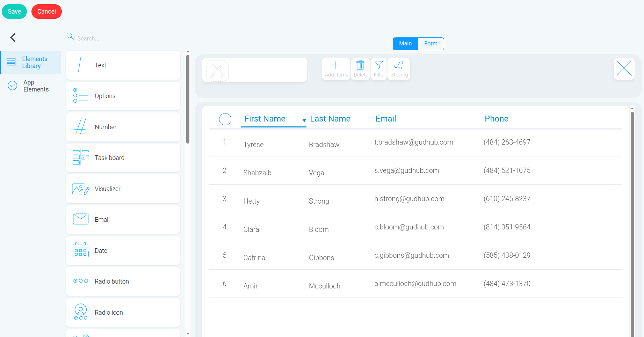Viewport: 644px width, 337px height.
Task: Click the c.bloom@gudhub.com email cell
Action: tap(409, 227)
